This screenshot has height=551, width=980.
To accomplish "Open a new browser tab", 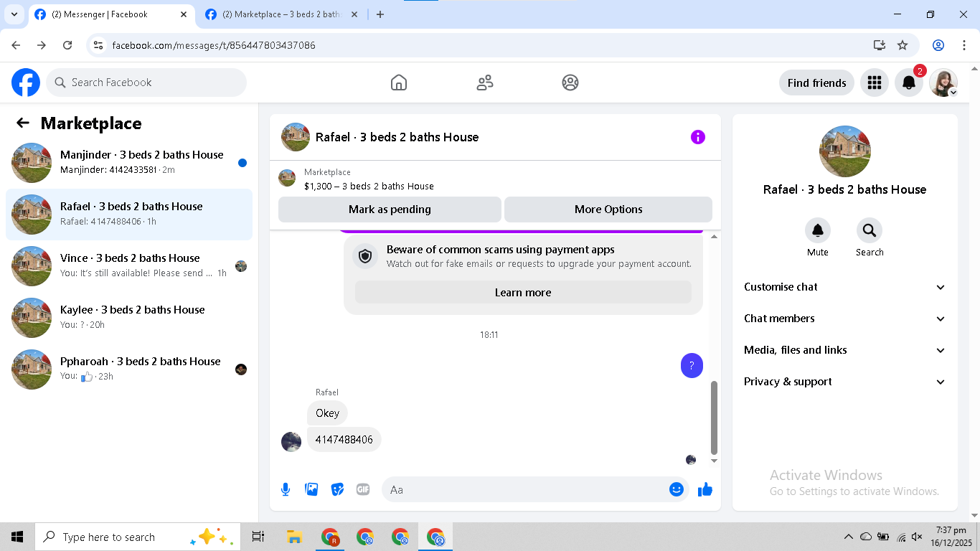I will 380,14.
